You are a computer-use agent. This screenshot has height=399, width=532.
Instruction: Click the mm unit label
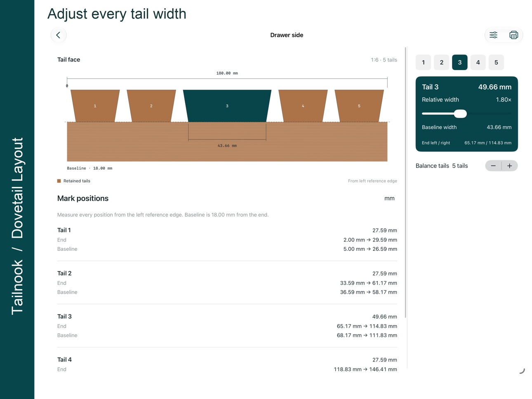[389, 198]
